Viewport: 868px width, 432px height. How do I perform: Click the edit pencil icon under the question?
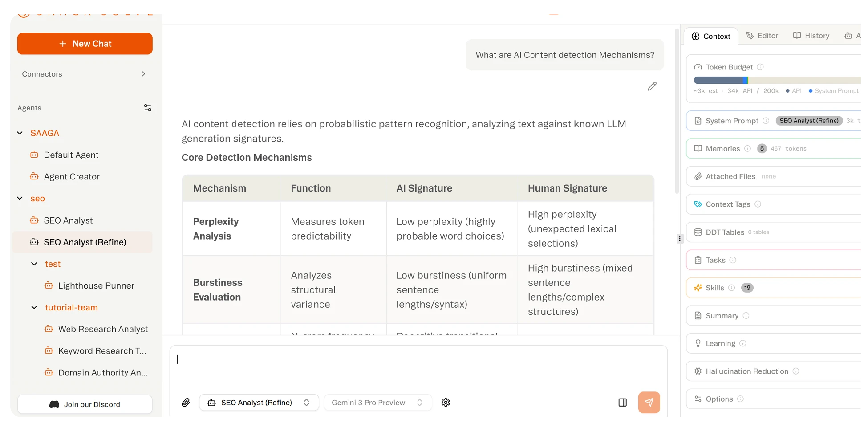[x=652, y=86]
